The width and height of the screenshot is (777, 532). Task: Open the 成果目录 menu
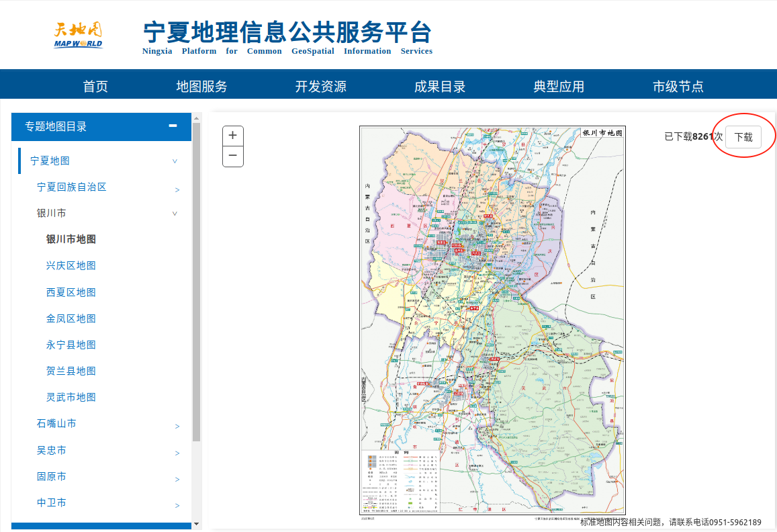(x=439, y=87)
